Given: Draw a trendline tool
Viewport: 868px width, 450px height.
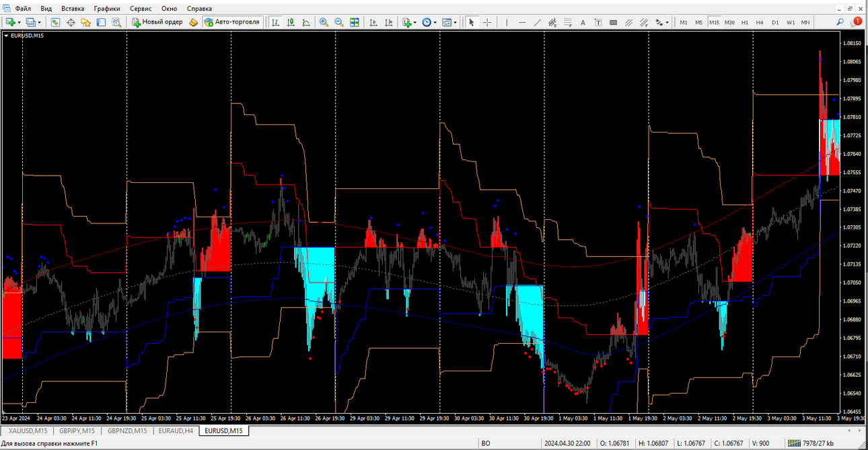Looking at the screenshot, I should pos(537,22).
